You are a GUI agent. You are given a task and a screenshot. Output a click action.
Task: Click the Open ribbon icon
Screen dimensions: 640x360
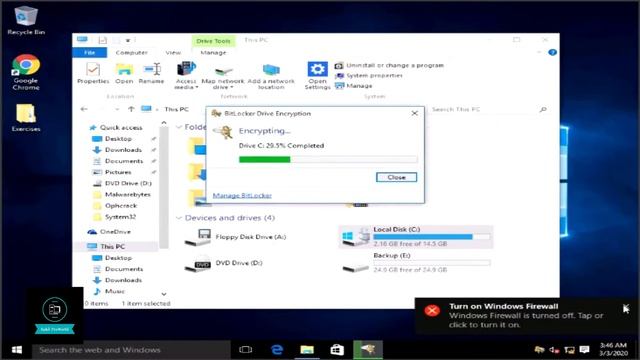[x=124, y=73]
